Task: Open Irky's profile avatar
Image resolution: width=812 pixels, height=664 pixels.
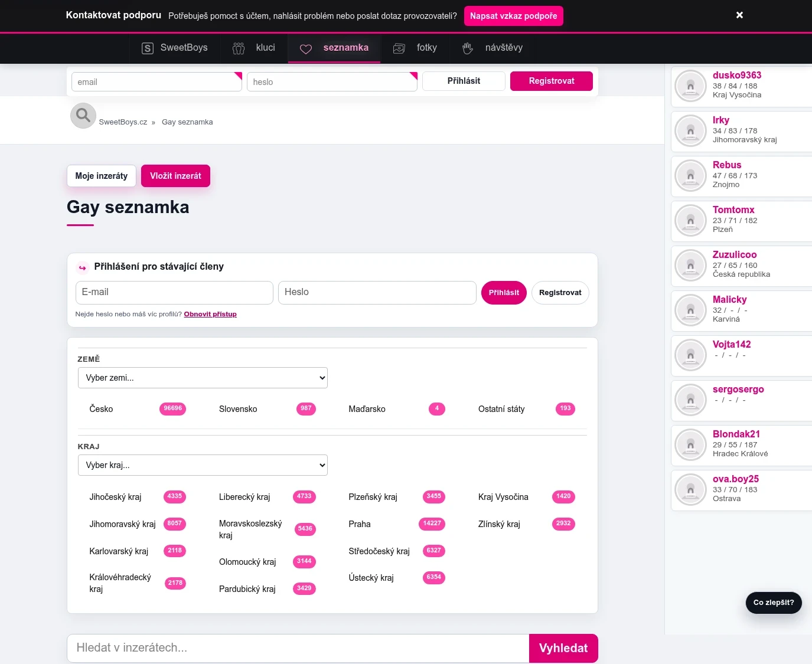Action: (x=691, y=130)
